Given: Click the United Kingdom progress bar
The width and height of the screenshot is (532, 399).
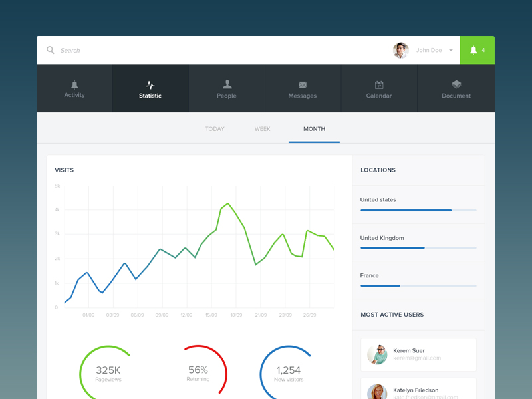Looking at the screenshot, I should coord(418,248).
